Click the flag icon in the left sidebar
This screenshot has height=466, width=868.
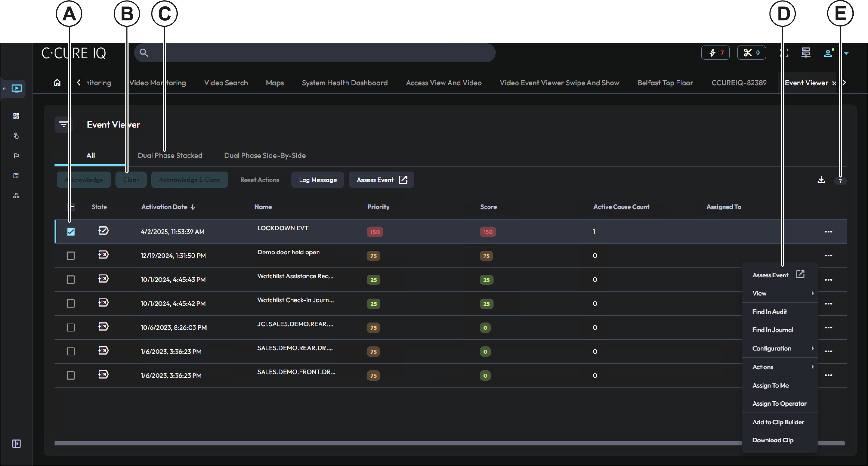click(x=16, y=155)
